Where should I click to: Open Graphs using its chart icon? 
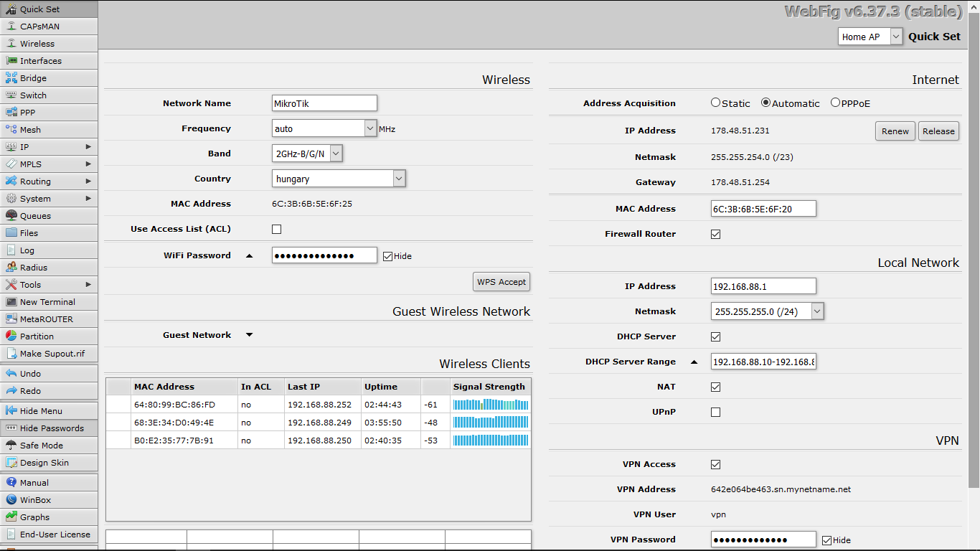(x=11, y=517)
